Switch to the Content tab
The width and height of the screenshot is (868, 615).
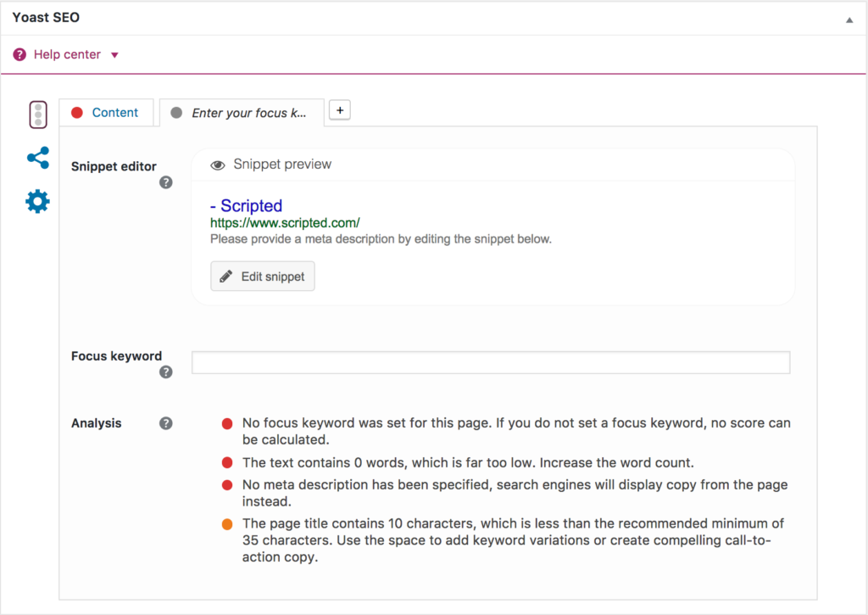106,113
